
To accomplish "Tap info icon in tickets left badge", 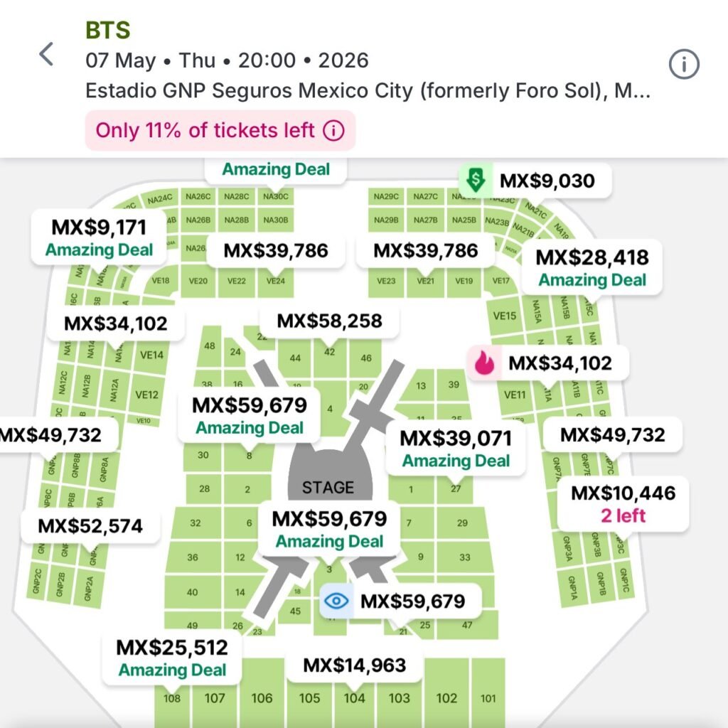I will [x=333, y=131].
